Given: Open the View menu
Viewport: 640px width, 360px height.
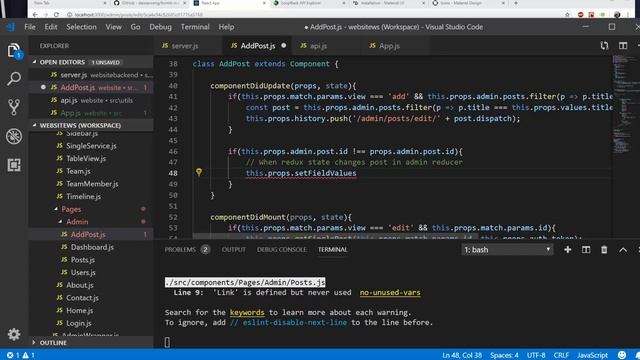Looking at the screenshot, I should tap(113, 27).
